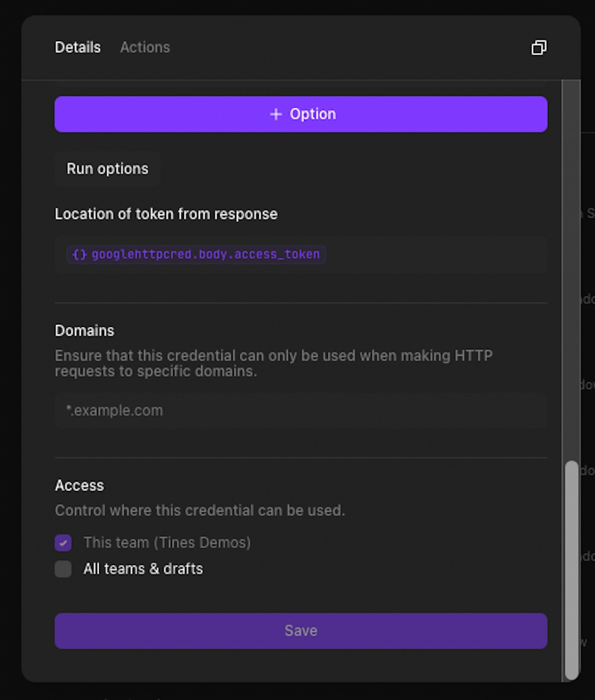Open the Actions tab

[145, 47]
